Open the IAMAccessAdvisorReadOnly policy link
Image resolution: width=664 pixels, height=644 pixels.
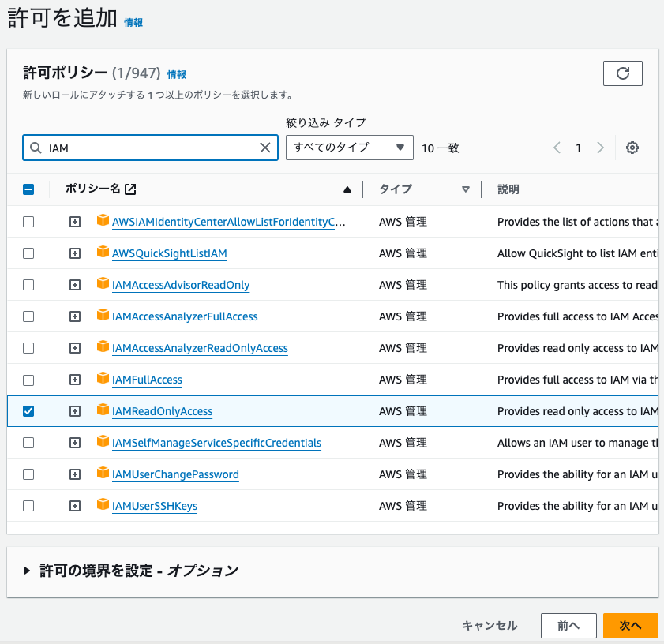(x=181, y=285)
